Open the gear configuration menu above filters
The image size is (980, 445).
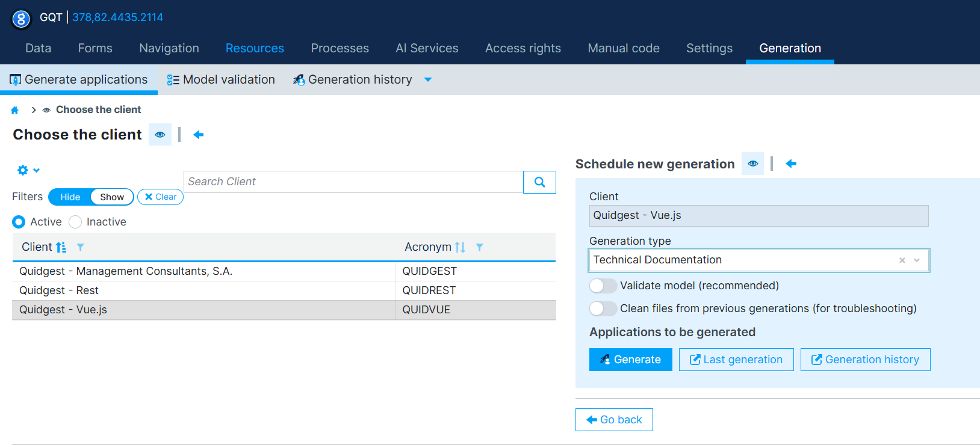[28, 170]
